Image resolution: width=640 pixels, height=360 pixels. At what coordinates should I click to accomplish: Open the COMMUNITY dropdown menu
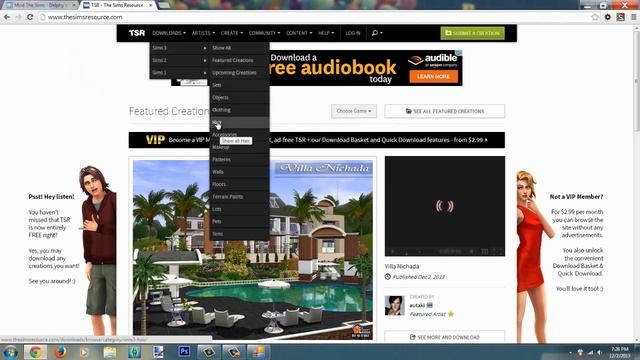click(264, 33)
